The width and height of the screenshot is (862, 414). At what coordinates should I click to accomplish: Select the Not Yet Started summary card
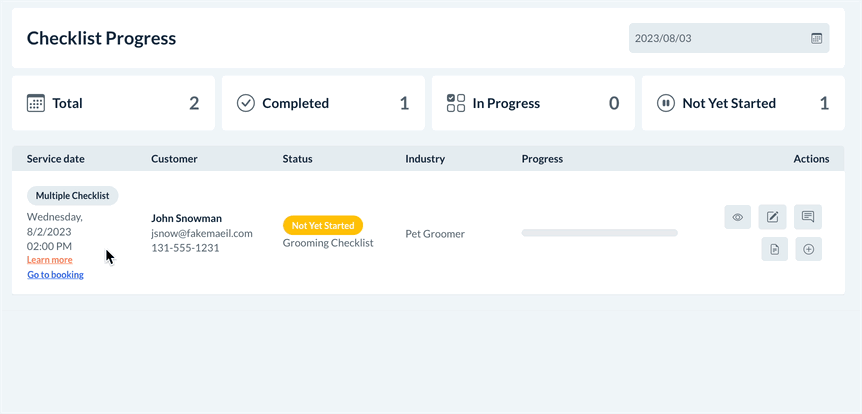click(742, 103)
